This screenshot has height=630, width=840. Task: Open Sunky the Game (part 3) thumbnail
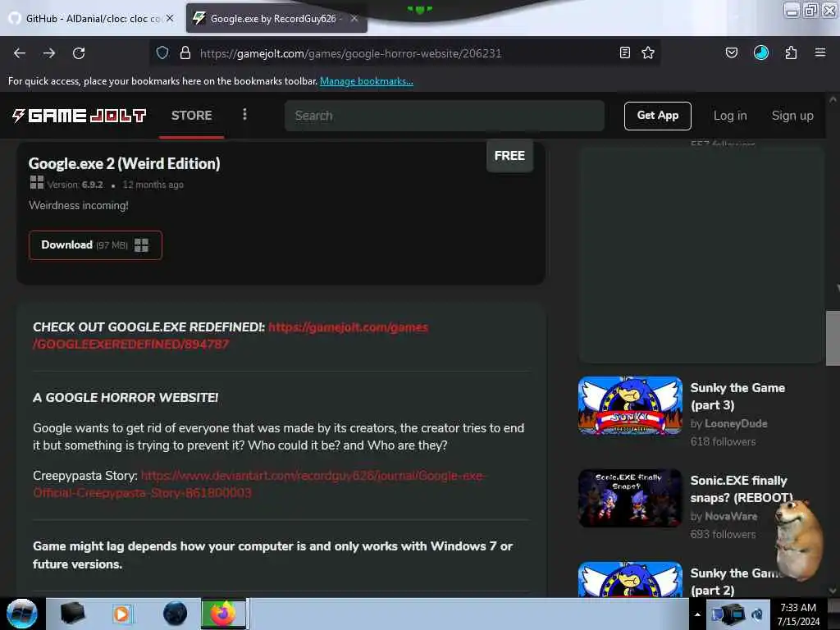click(x=630, y=405)
